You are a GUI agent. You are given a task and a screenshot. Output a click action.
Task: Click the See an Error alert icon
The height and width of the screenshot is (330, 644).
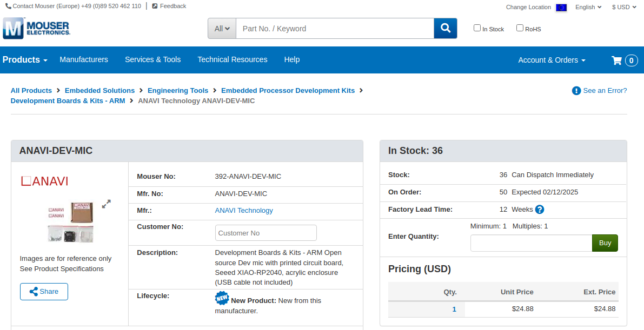576,91
